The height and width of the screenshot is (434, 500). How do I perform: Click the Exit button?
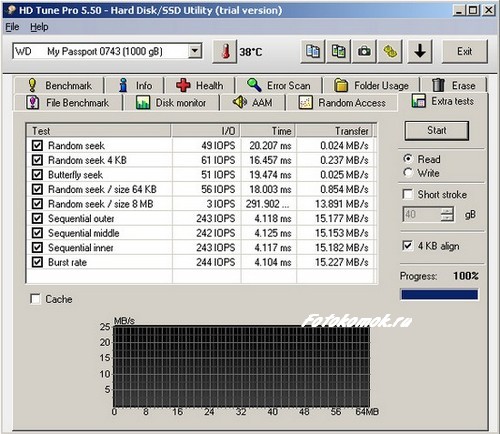(x=465, y=51)
